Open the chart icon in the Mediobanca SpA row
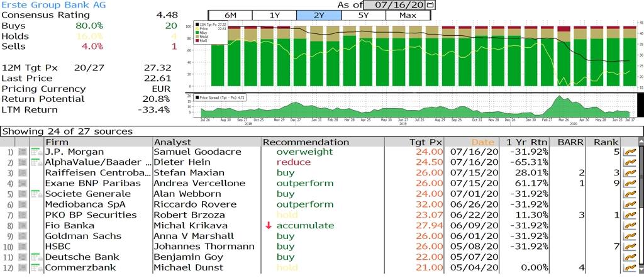 [629, 205]
